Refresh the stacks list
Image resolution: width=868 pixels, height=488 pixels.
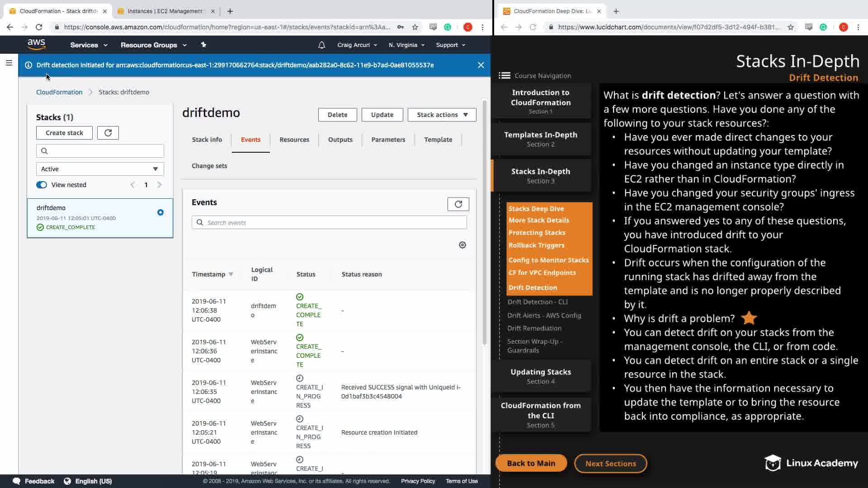tap(108, 133)
